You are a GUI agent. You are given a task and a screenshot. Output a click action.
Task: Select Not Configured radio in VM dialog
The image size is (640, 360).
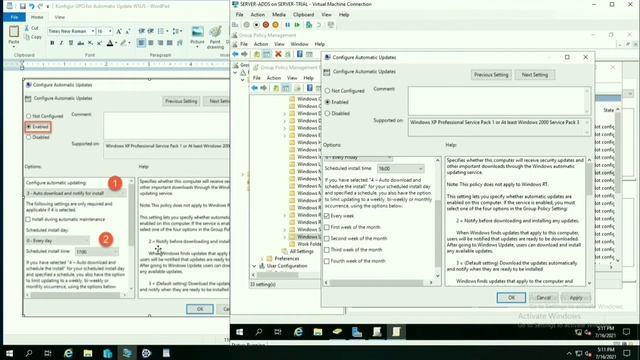point(327,91)
